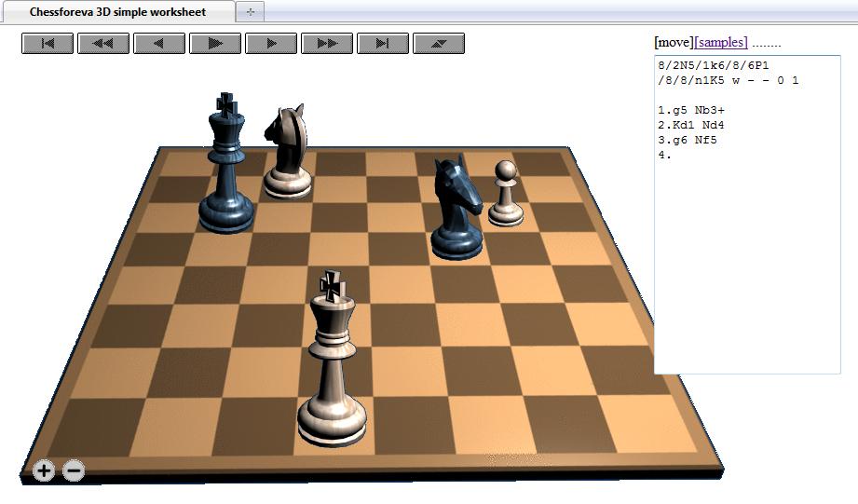Click the [move] label
858x504 pixels.
pyautogui.click(x=674, y=42)
